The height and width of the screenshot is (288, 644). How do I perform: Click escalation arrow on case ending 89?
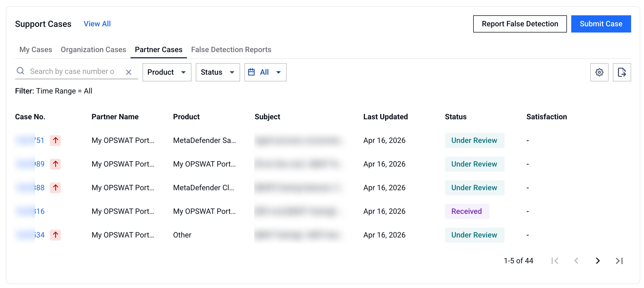(55, 164)
